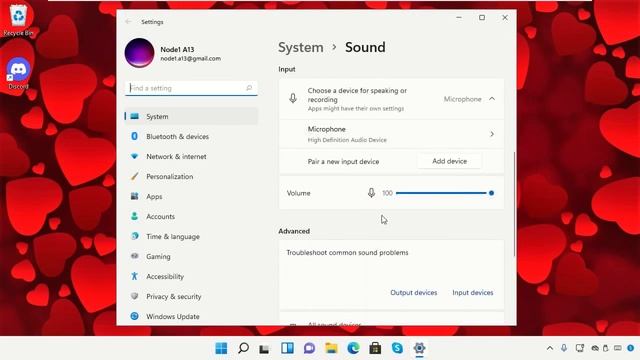640x360 pixels.
Task: Open Task View on taskbar
Action: (264, 348)
